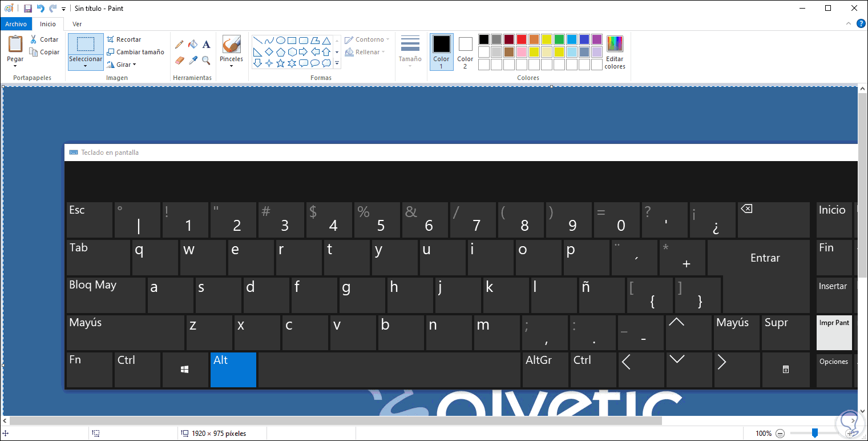Image resolution: width=868 pixels, height=441 pixels.
Task: Choose the Cloud callout shape
Action: (326, 63)
